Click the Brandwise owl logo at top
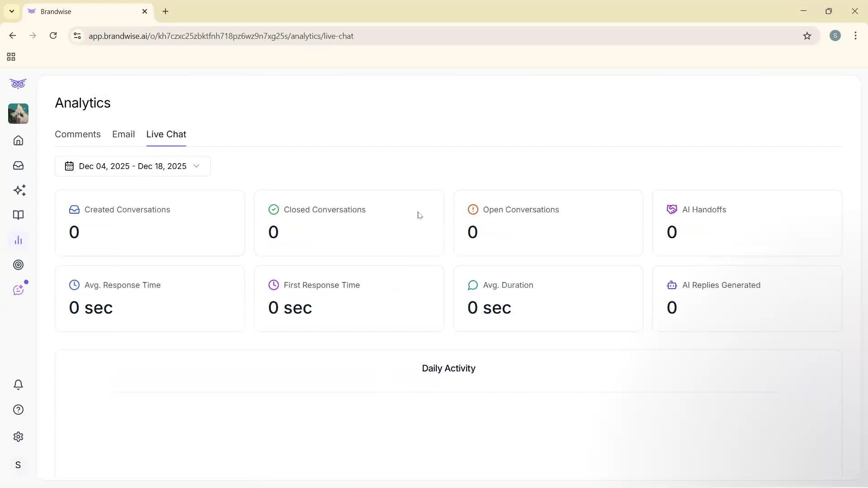Viewport: 868px width, 488px height. point(18,84)
